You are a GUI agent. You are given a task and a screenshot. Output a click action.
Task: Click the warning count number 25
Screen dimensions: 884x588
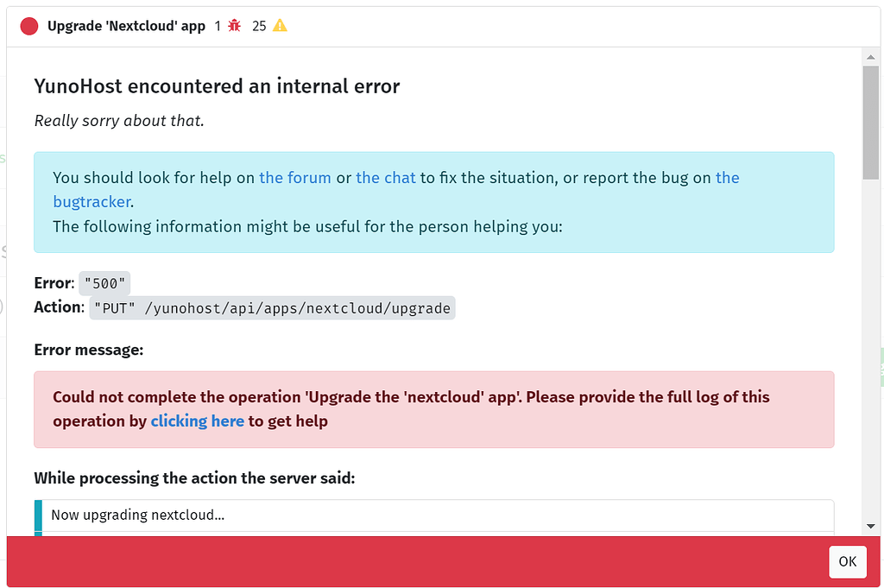point(259,26)
